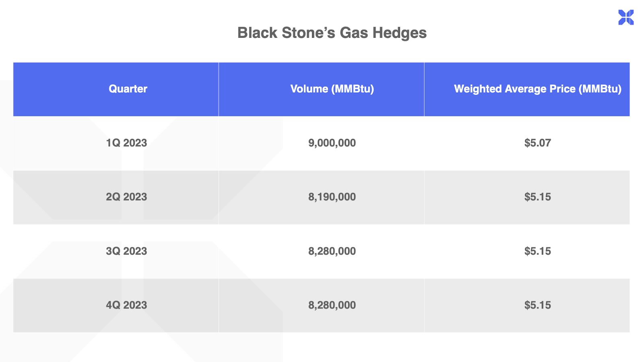Click the blue logo icon top right
This screenshot has width=644, height=362.
(x=626, y=17)
